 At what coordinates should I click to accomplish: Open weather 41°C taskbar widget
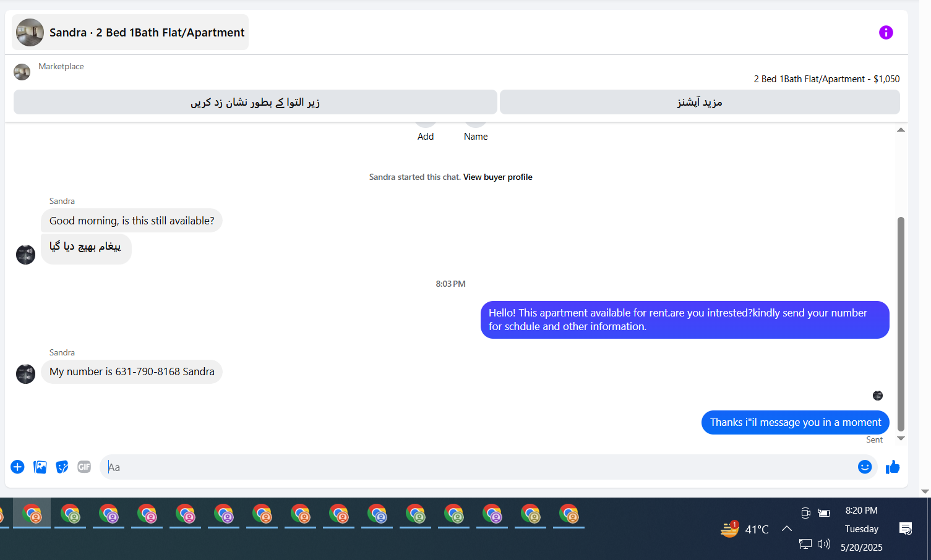pos(745,529)
